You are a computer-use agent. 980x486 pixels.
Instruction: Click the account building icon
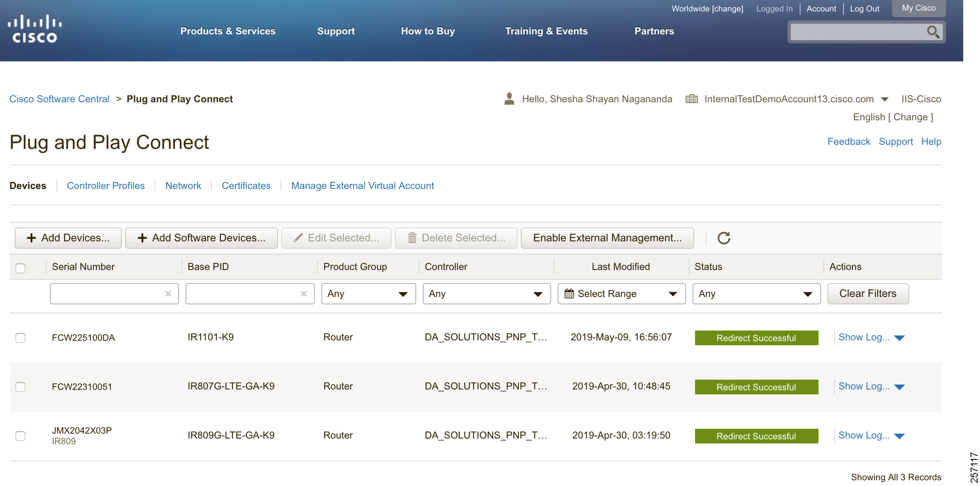click(691, 99)
